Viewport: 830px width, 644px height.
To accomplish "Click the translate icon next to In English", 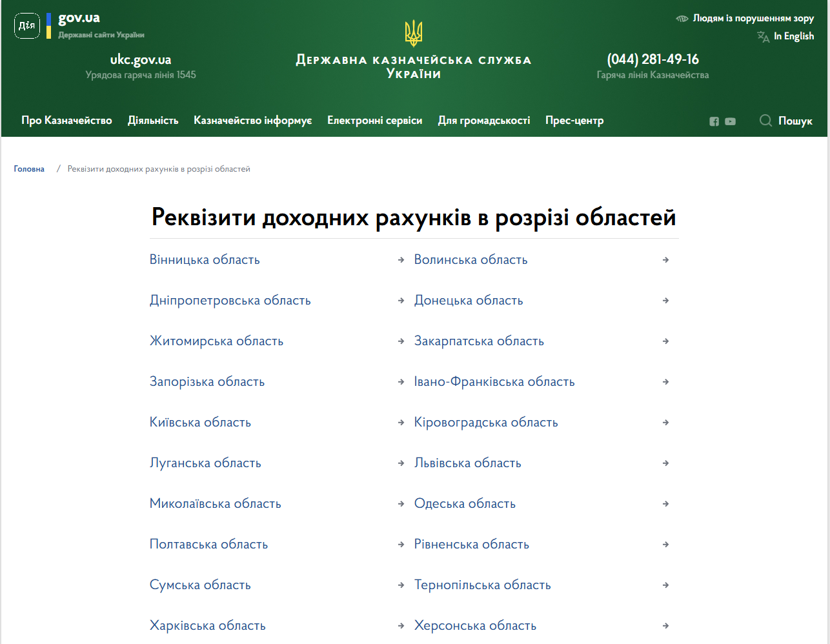I will point(763,37).
